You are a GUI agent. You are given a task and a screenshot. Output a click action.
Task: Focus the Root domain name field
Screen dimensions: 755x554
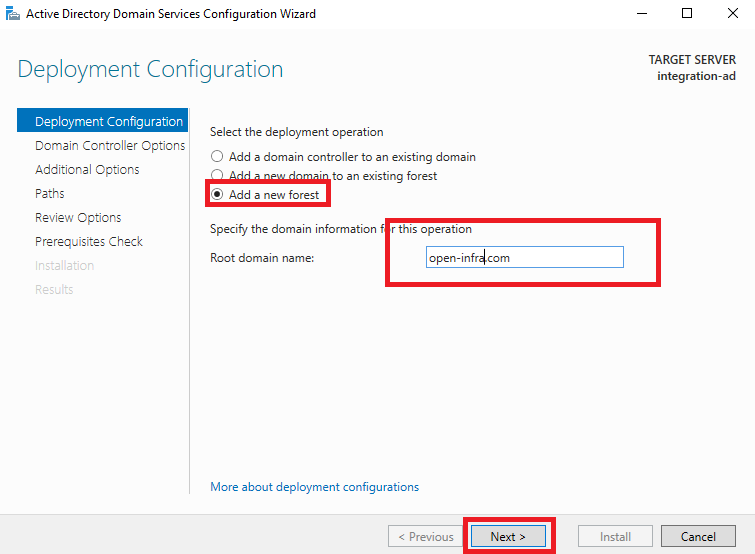(x=524, y=258)
